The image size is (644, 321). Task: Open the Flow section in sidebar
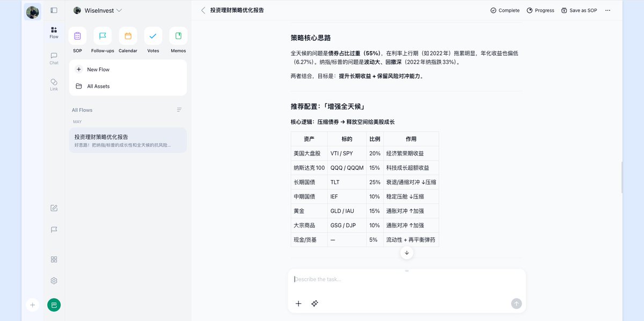coord(54,33)
